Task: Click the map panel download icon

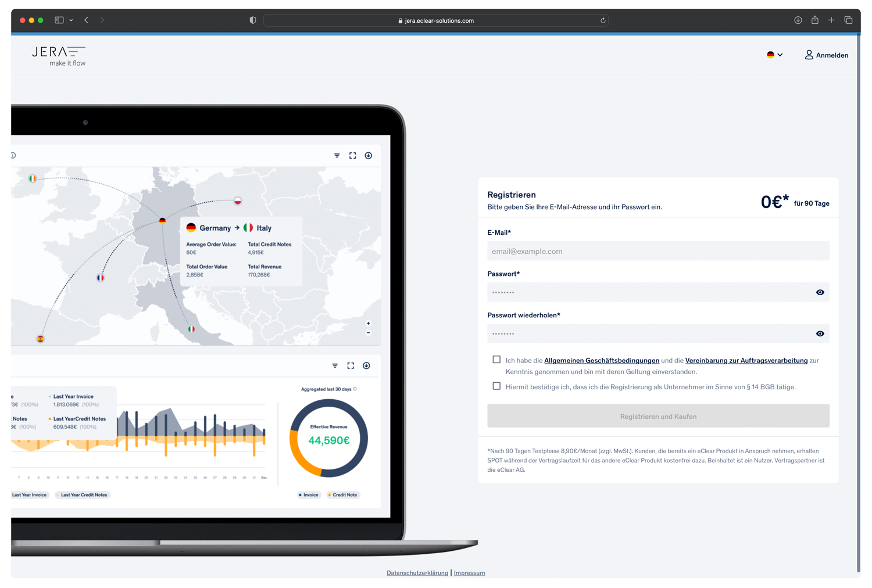Action: tap(369, 156)
